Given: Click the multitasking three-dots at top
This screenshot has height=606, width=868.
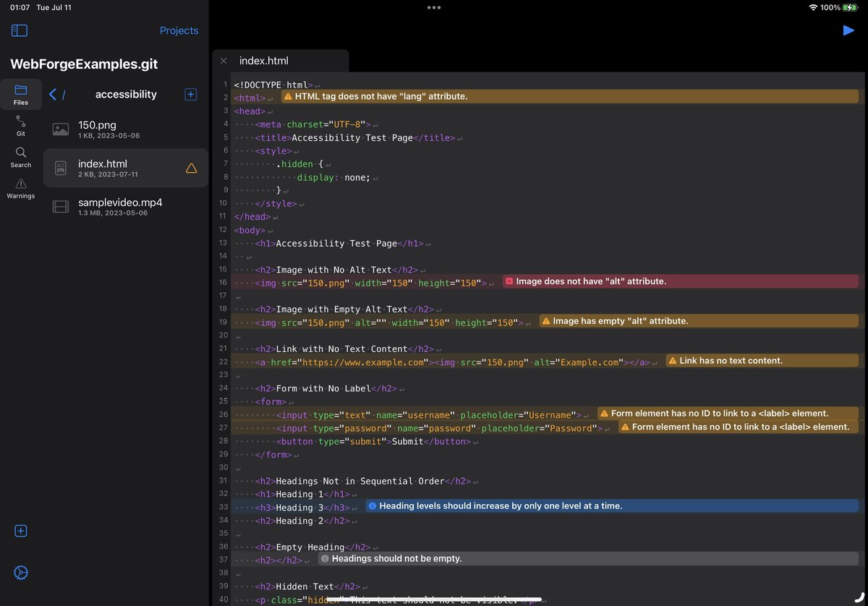Looking at the screenshot, I should coord(434,7).
